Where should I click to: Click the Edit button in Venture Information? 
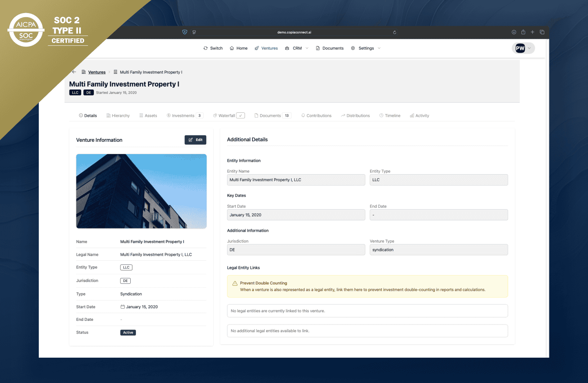tap(196, 139)
